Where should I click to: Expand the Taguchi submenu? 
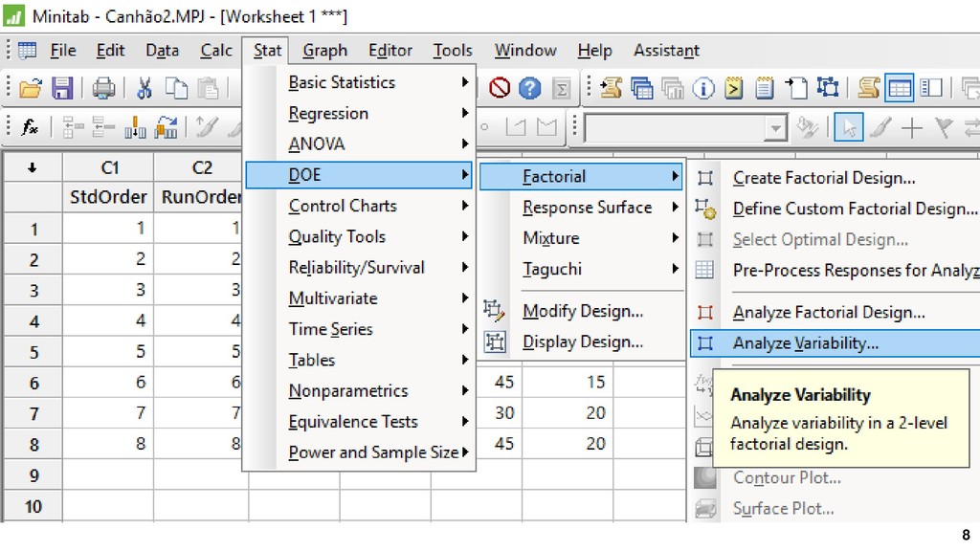click(x=581, y=269)
